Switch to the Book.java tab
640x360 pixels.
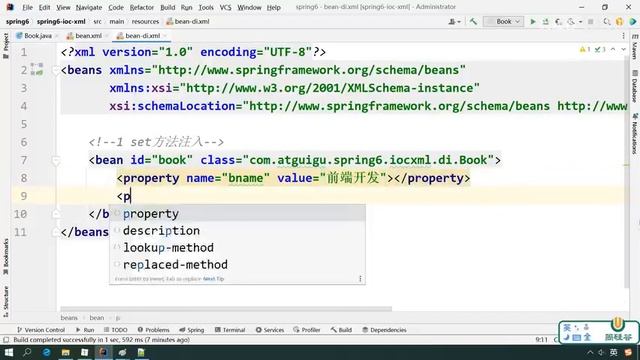[x=38, y=36]
